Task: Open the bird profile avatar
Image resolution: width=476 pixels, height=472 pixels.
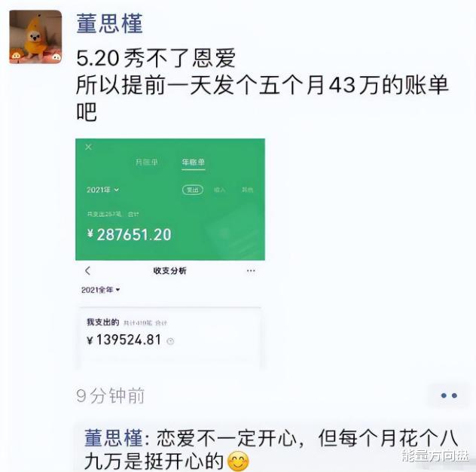Action: pyautogui.click(x=35, y=37)
